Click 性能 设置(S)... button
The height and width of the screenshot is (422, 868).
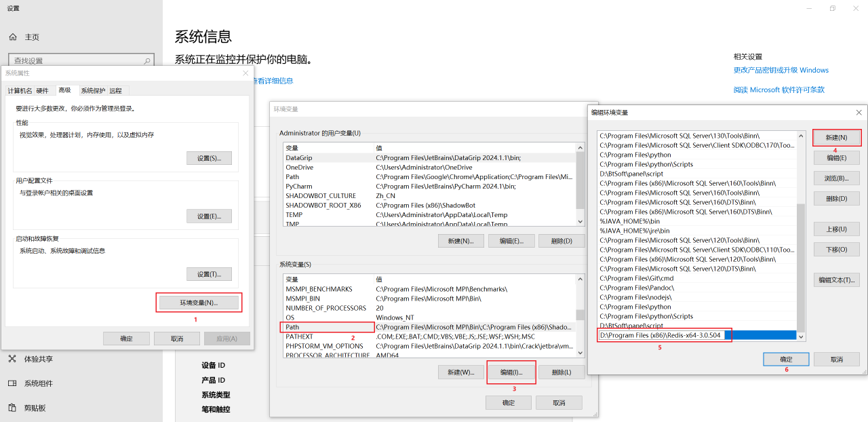(x=209, y=158)
